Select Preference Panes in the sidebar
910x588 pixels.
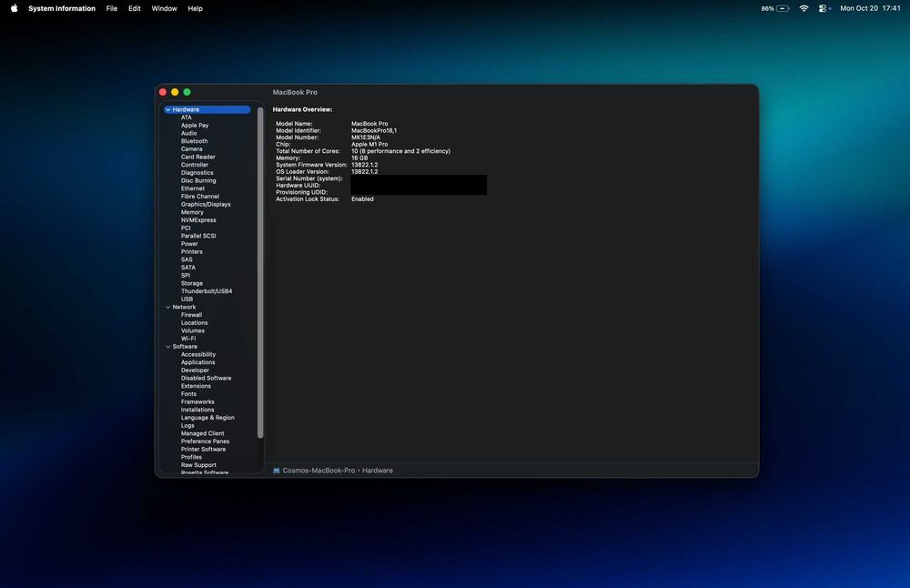pos(205,441)
